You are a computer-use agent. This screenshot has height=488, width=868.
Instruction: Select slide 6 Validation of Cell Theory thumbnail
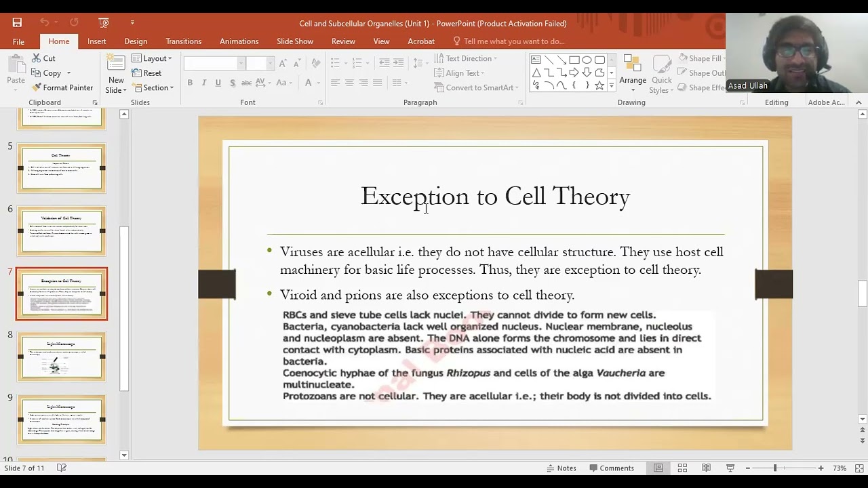click(x=61, y=231)
